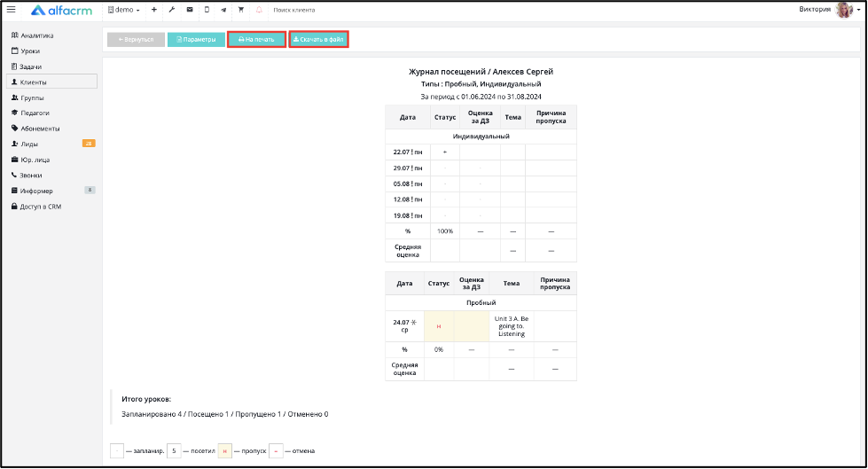This screenshot has height=469, width=868.
Task: Click the На печать button
Action: click(x=256, y=39)
